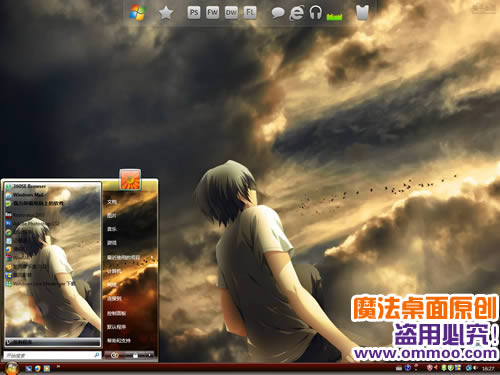Open 控制面板 in Start menu
The width and height of the screenshot is (500, 375).
click(x=116, y=313)
